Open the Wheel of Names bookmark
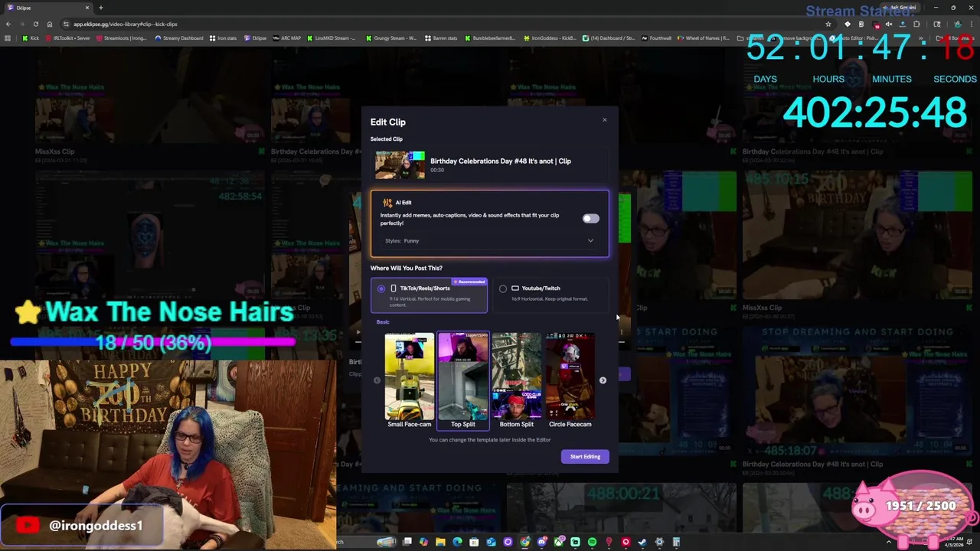The width and height of the screenshot is (980, 551). (703, 38)
